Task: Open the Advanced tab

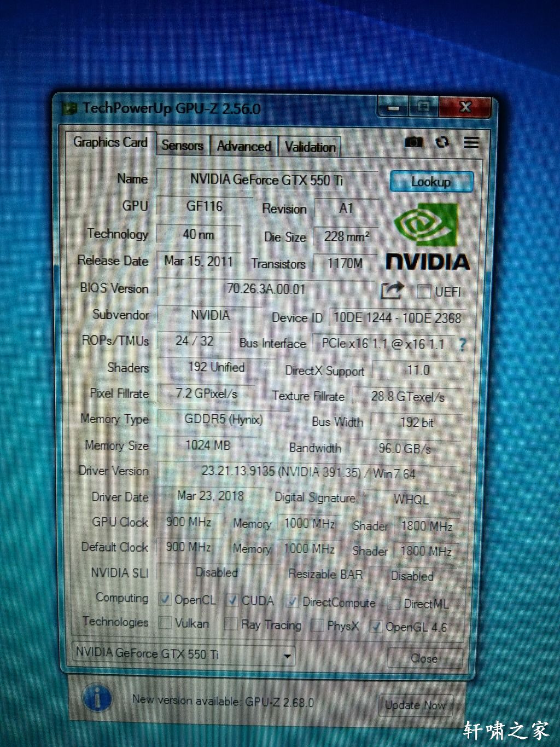Action: [244, 146]
